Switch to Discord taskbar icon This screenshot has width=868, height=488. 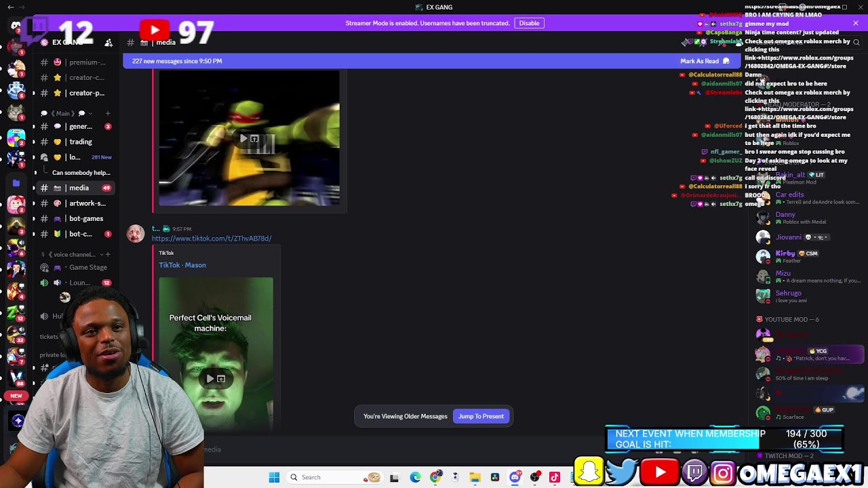point(515,477)
